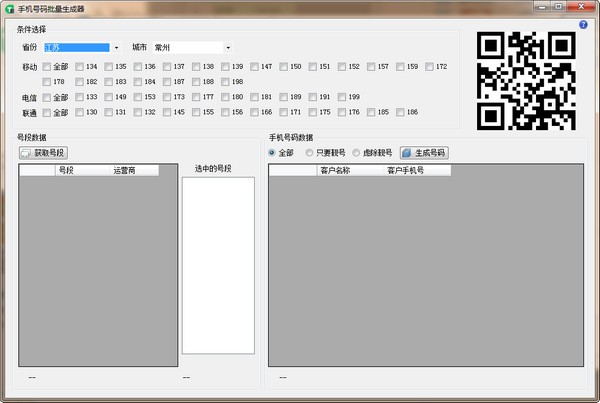Select the 189 prefix checkbox

tap(283, 97)
